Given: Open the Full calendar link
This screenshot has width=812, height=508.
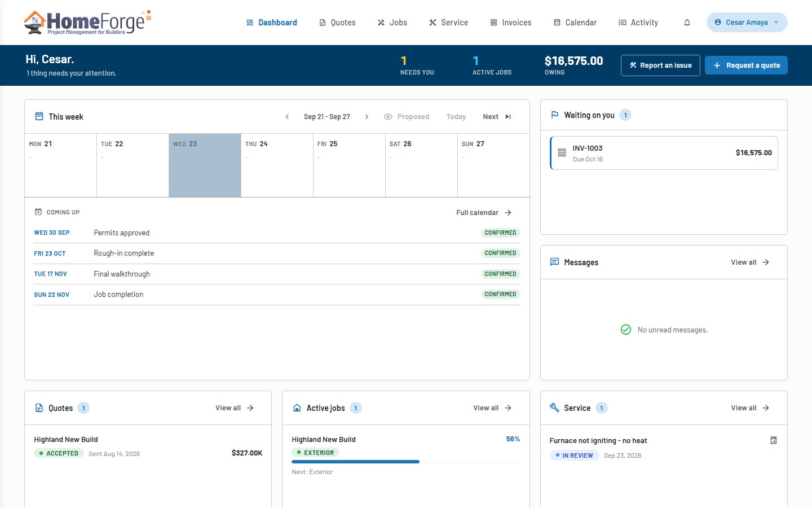Looking at the screenshot, I should [484, 213].
